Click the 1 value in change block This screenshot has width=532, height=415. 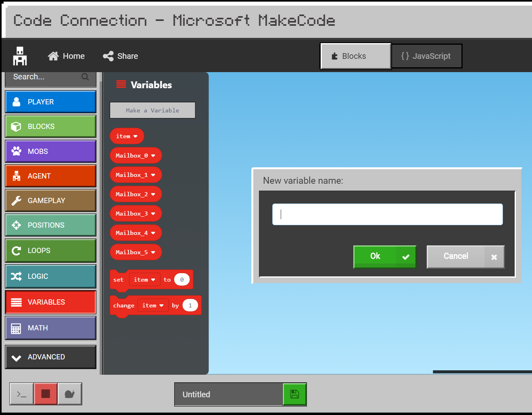coord(190,305)
